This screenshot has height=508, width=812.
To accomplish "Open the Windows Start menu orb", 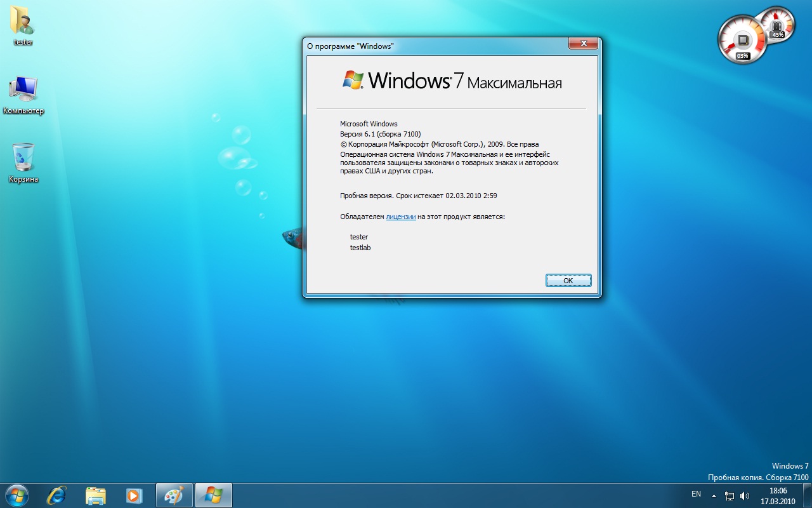I will pyautogui.click(x=16, y=495).
